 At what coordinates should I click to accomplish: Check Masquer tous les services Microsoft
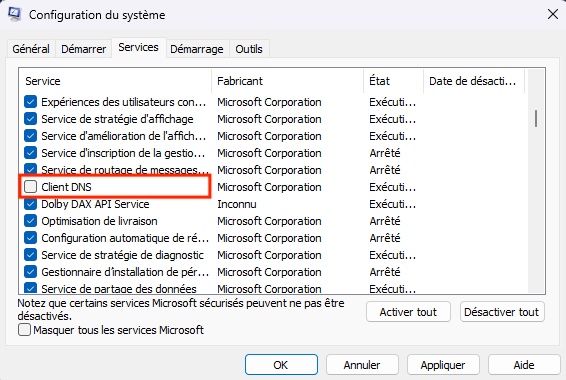coord(25,330)
